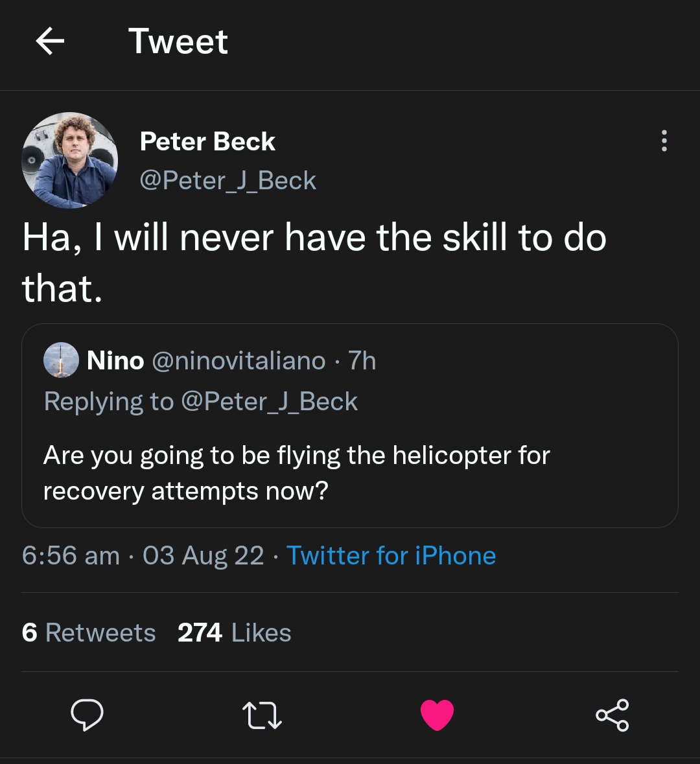Tap Nino's small avatar in quoted tweet
The image size is (700, 764).
click(x=61, y=360)
